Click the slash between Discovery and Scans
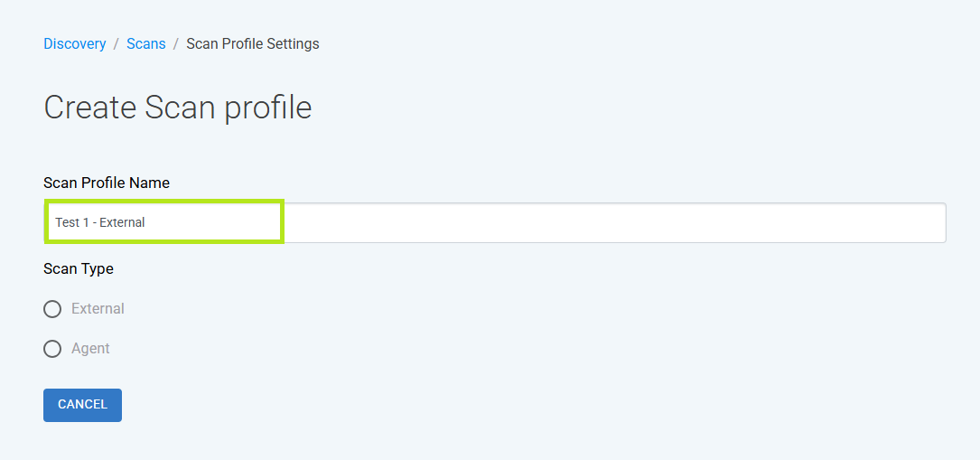 click(x=117, y=43)
